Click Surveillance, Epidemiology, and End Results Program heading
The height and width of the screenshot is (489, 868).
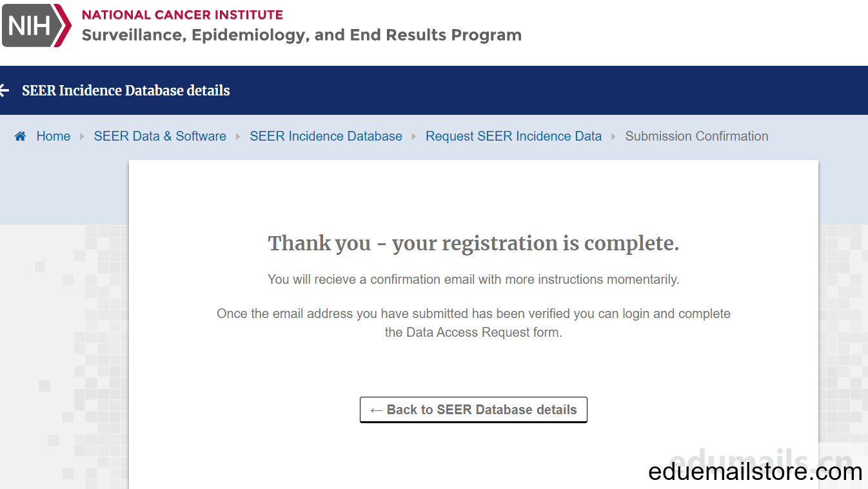pos(302,35)
